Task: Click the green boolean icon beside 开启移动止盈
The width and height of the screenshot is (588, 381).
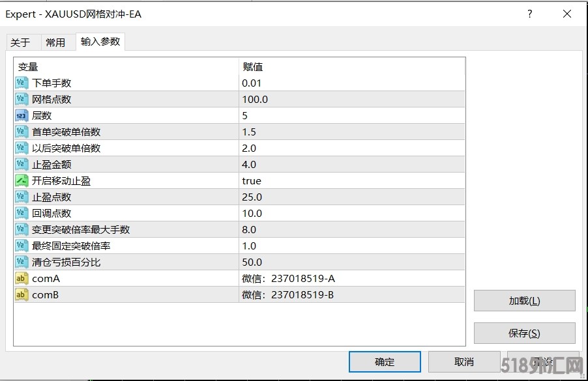Action: [22, 180]
